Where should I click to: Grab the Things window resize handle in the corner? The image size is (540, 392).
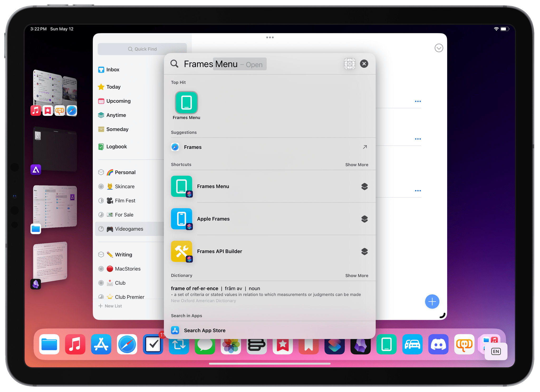[443, 315]
